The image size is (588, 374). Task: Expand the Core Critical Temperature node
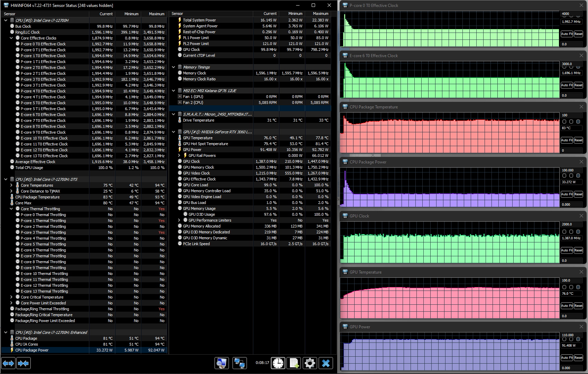click(11, 297)
